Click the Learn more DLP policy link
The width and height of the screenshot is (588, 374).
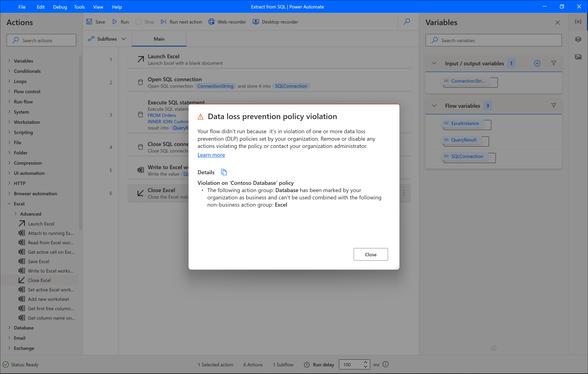coord(211,155)
